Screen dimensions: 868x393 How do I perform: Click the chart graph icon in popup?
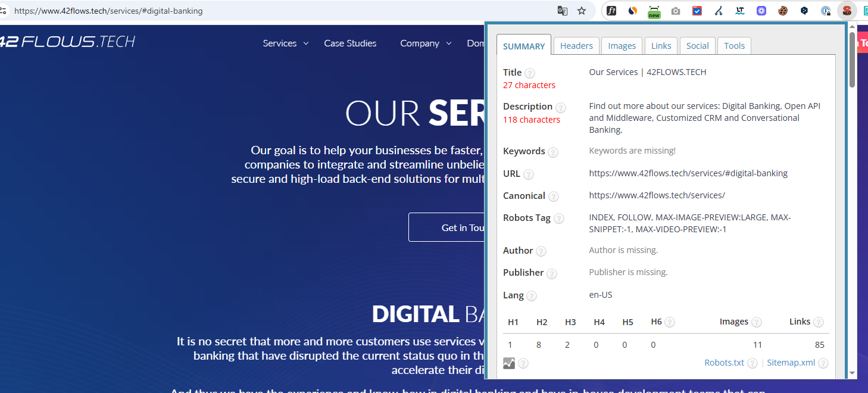[x=509, y=363]
